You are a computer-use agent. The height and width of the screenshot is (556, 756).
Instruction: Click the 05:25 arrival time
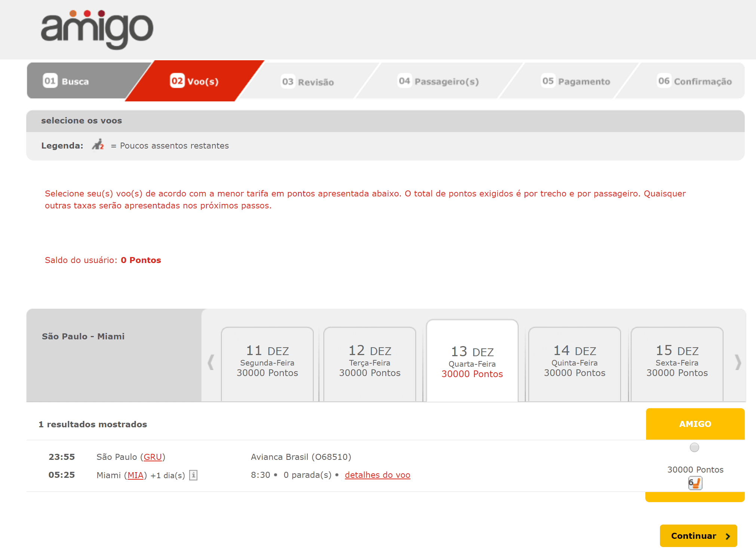[62, 475]
